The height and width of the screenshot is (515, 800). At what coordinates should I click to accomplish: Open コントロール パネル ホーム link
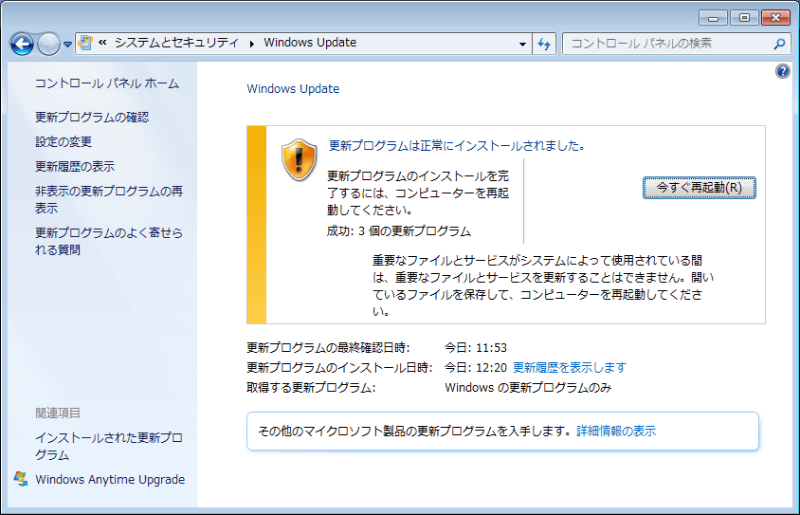tap(107, 83)
